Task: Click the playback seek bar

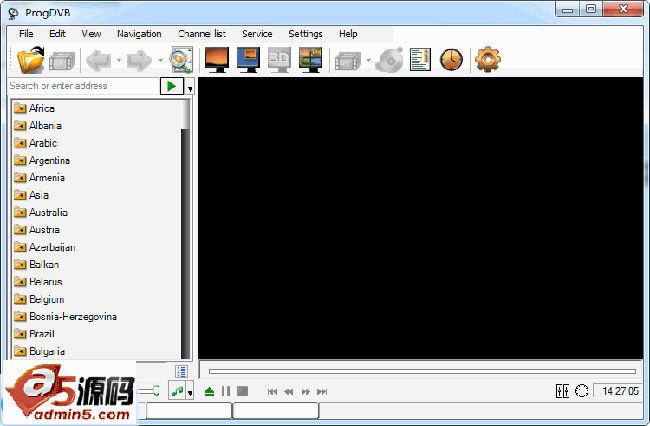Action: (420, 371)
